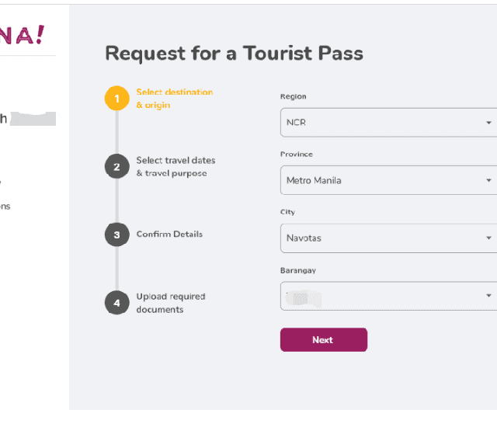497x448 pixels.
Task: Go to 'Select travel dates & travel purpose' step
Action: [x=176, y=167]
